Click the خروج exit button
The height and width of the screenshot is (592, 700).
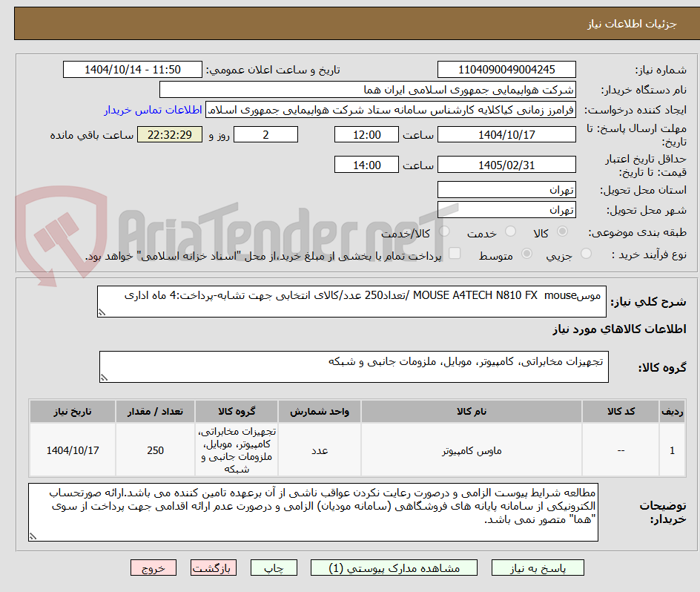(153, 568)
